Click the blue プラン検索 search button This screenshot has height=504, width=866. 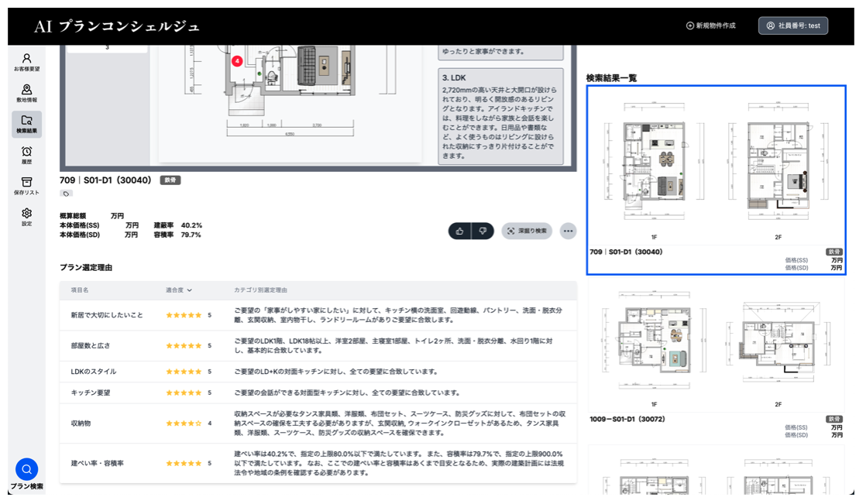click(26, 469)
